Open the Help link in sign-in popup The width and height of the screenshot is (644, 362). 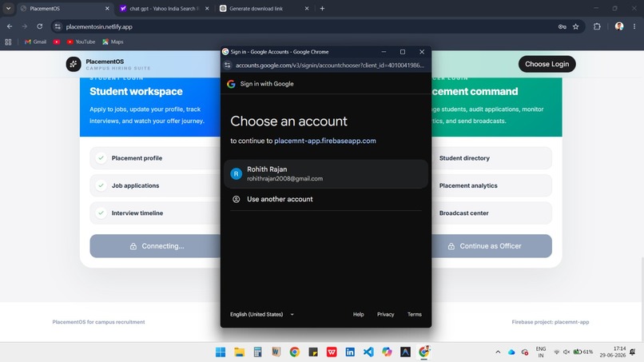[358, 314]
